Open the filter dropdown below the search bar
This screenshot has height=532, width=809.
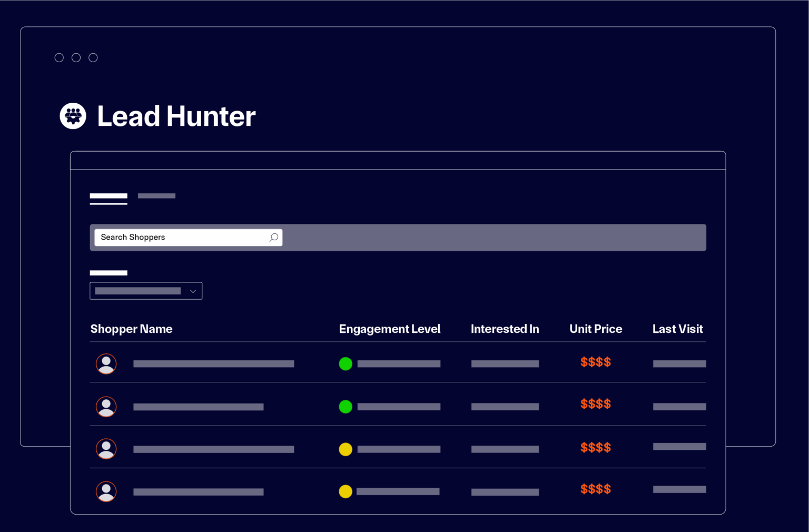click(146, 291)
